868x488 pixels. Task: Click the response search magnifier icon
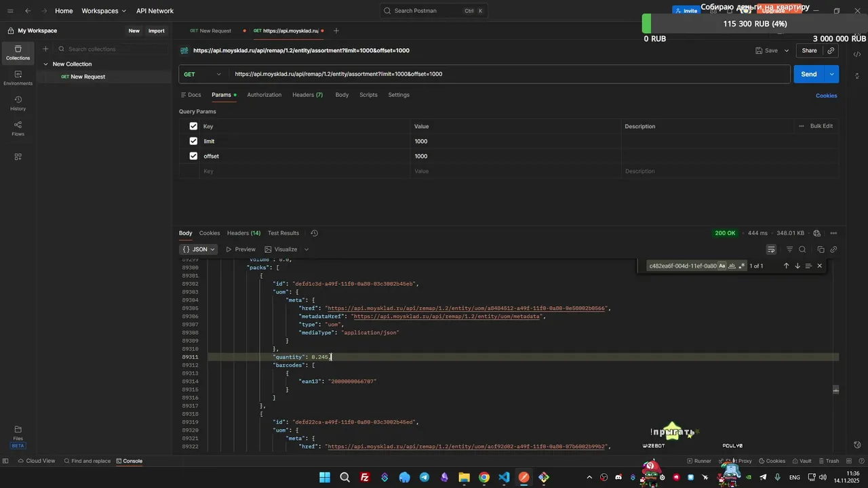point(802,249)
